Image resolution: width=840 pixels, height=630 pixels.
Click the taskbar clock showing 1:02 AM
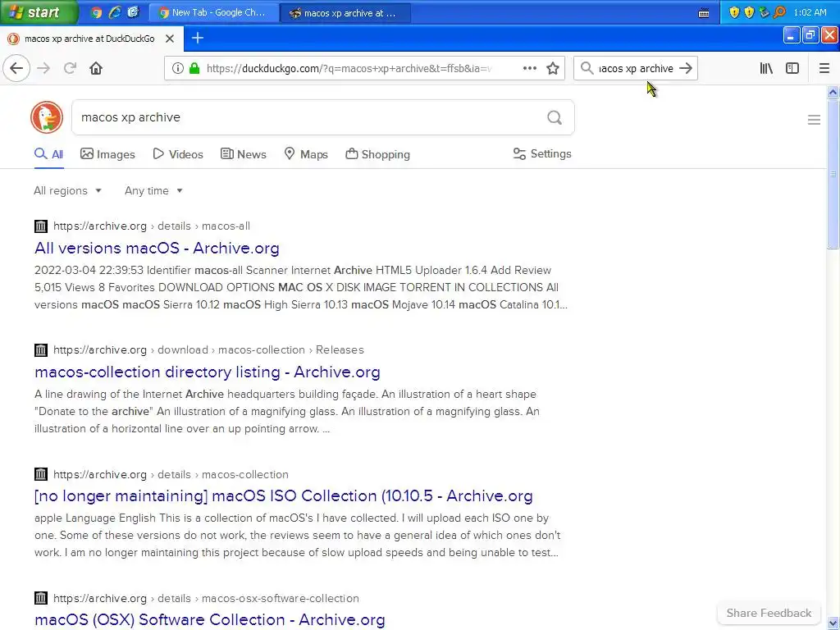810,12
